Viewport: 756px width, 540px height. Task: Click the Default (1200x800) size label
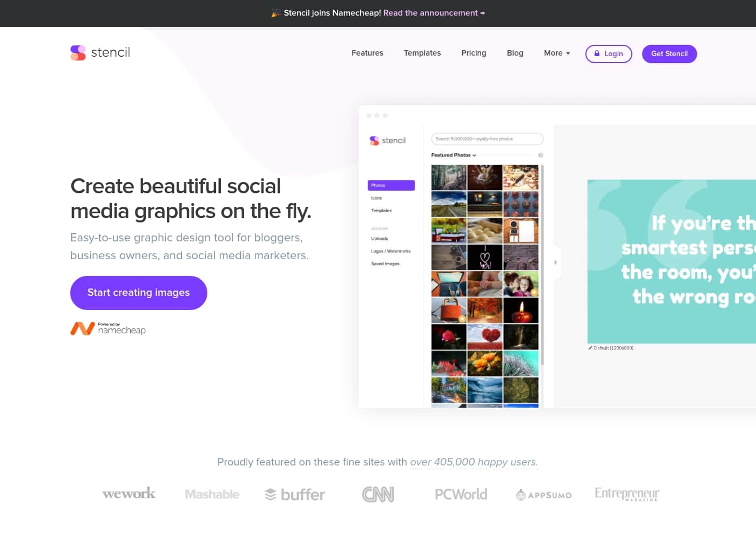click(611, 348)
